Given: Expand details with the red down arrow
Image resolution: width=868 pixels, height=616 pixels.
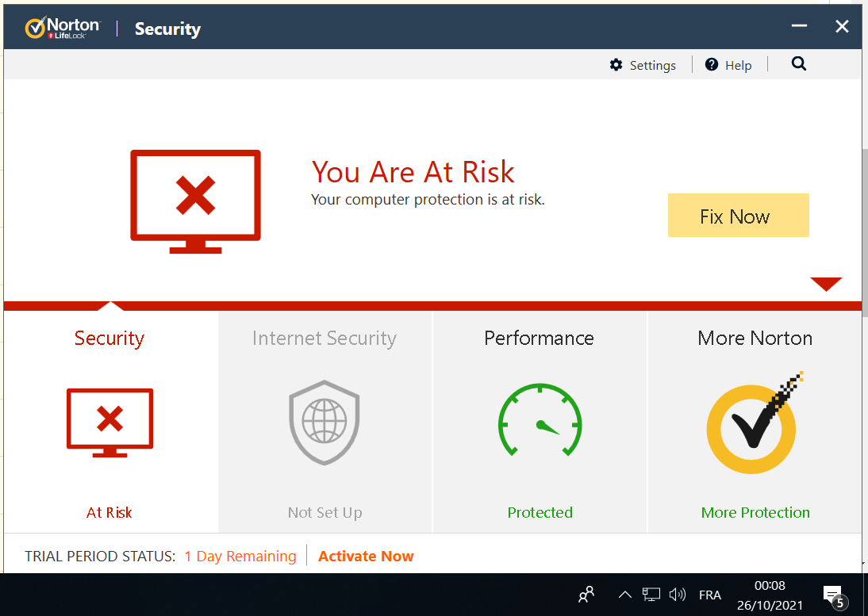Looking at the screenshot, I should [x=826, y=284].
